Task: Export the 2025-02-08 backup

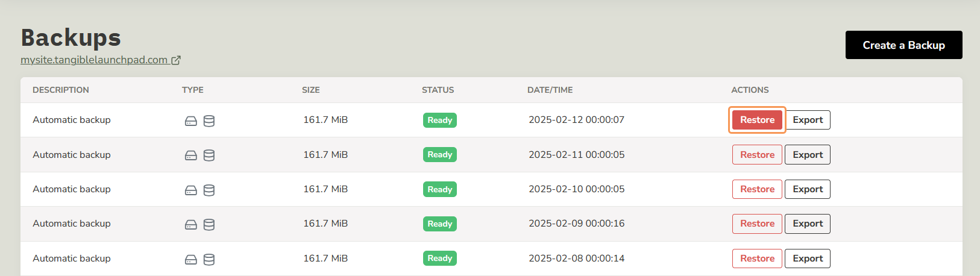Action: point(808,259)
